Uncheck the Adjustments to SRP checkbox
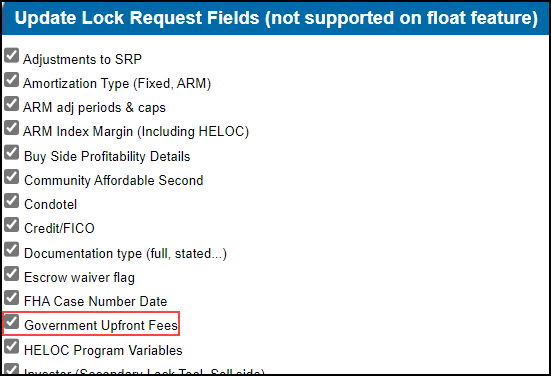551x376 pixels. [x=12, y=56]
